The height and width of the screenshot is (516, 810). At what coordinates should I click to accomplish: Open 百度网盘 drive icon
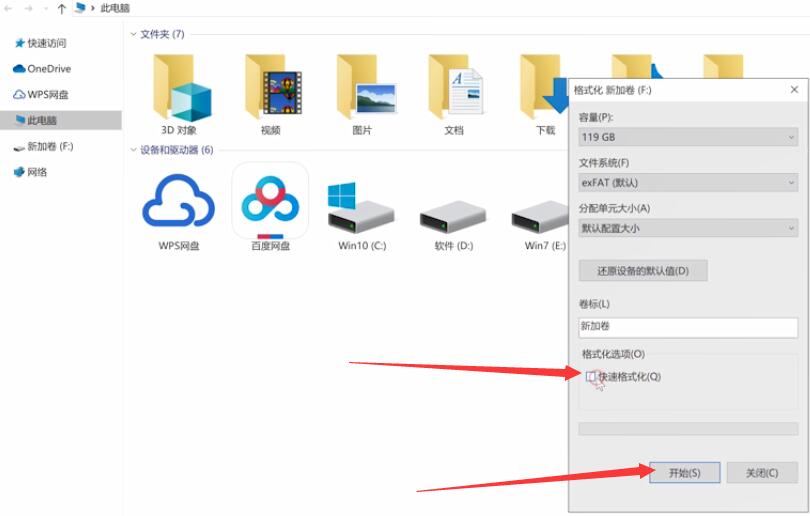click(270, 207)
